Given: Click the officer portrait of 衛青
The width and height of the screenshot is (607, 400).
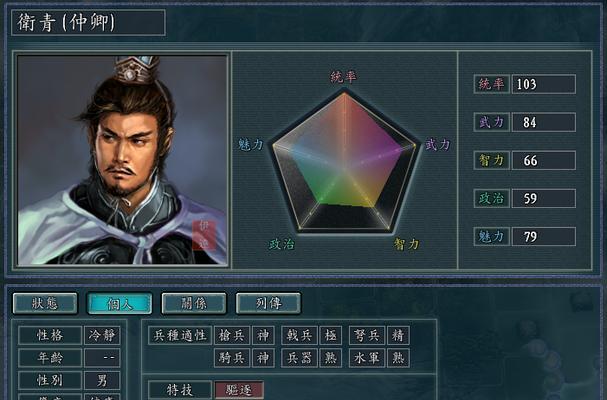Looking at the screenshot, I should pos(122,160).
